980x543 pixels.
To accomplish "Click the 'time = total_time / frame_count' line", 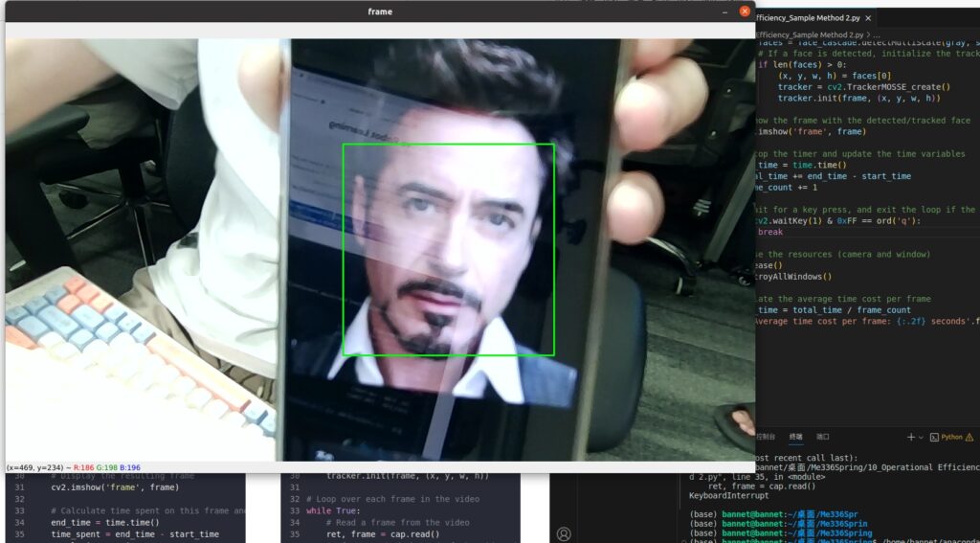I will (834, 310).
